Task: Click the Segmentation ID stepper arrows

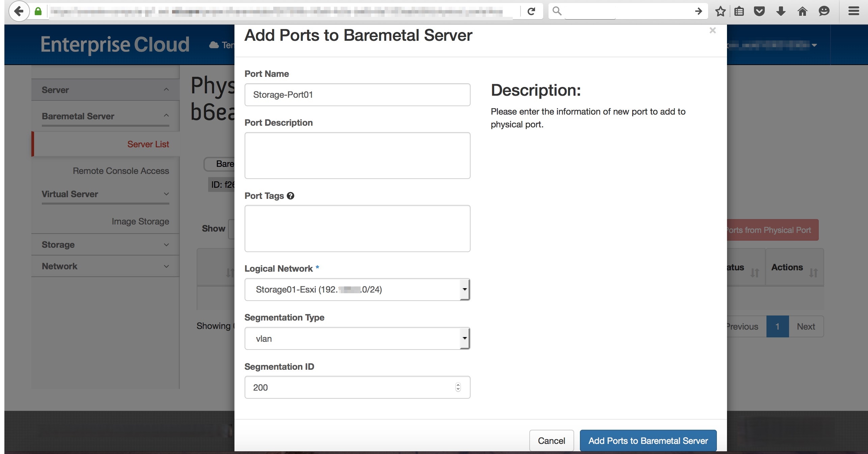Action: pos(458,387)
